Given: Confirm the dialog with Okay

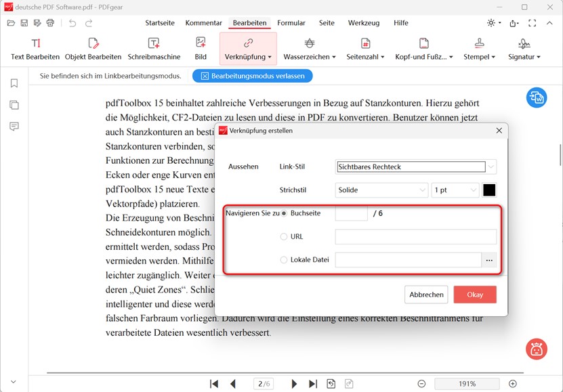Looking at the screenshot, I should (475, 295).
